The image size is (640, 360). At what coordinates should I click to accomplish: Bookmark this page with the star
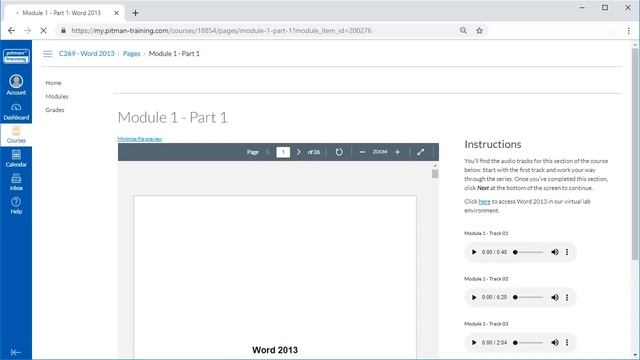(x=480, y=31)
